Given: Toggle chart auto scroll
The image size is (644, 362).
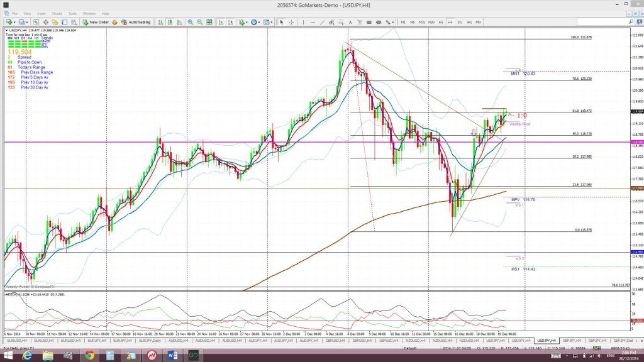Looking at the screenshot, I should click(x=221, y=22).
